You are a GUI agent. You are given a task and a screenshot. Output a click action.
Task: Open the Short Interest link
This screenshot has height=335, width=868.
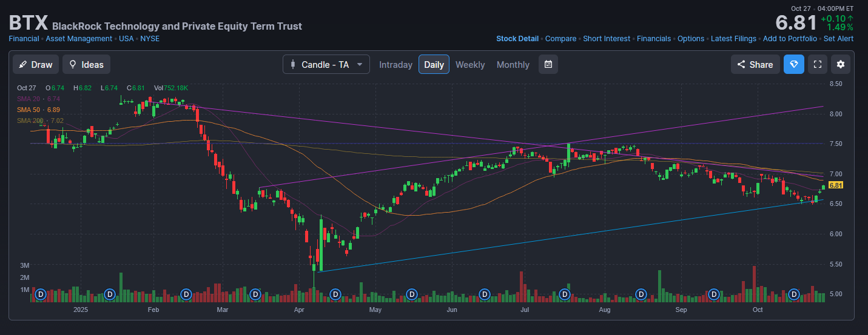(606, 39)
